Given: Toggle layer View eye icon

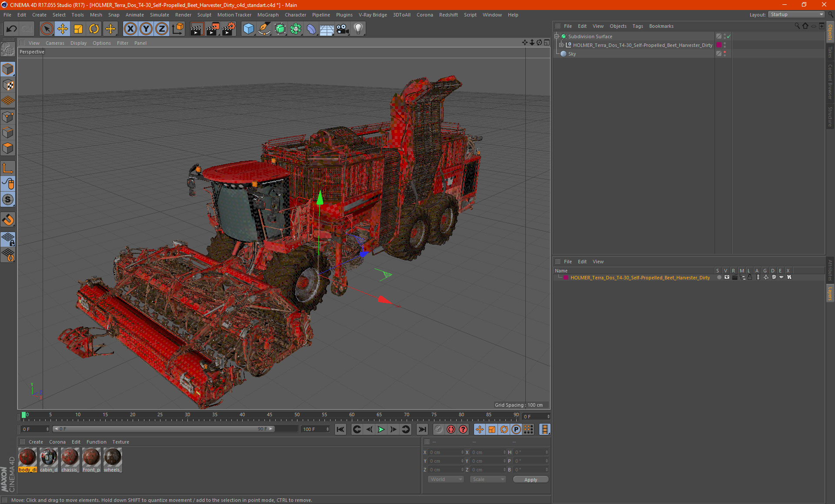Looking at the screenshot, I should click(727, 277).
